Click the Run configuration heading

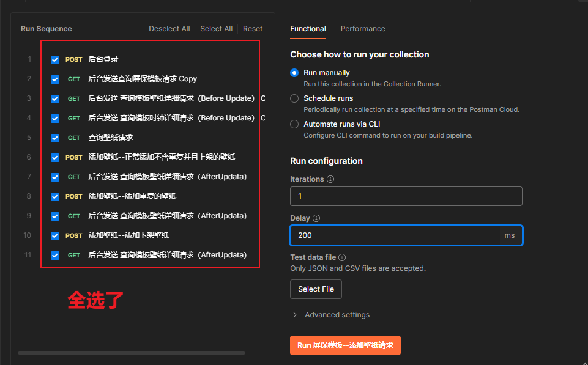click(326, 161)
